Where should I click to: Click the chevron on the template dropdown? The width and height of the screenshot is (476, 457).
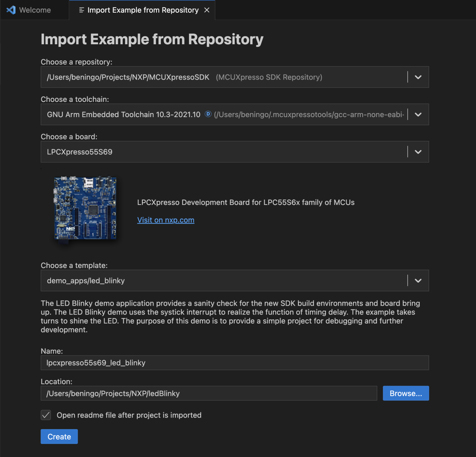(418, 280)
